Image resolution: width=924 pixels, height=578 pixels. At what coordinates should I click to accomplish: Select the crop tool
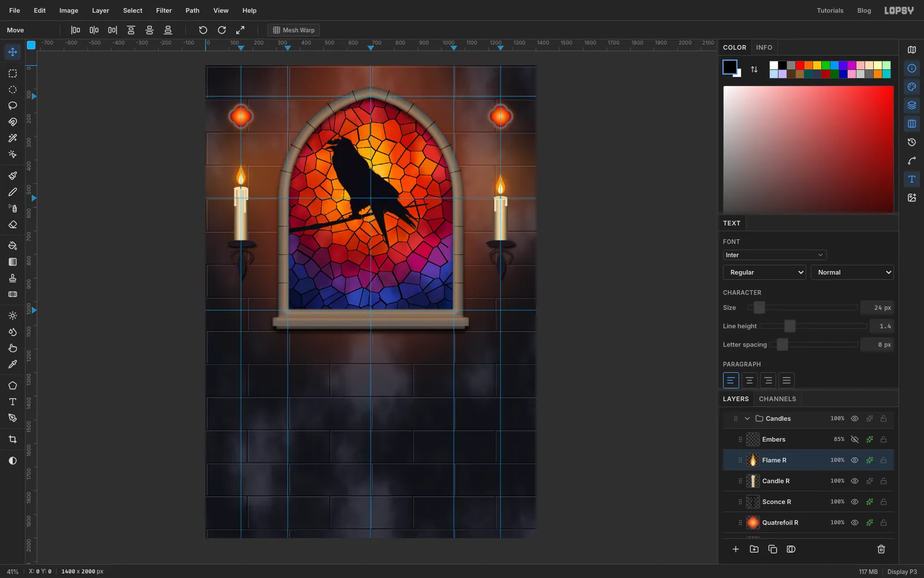13,439
